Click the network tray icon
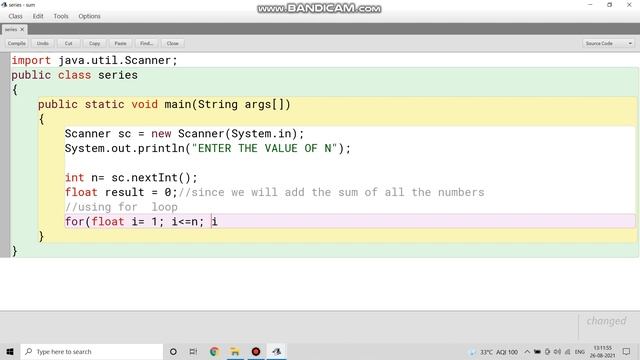The image size is (640, 360). point(567,352)
